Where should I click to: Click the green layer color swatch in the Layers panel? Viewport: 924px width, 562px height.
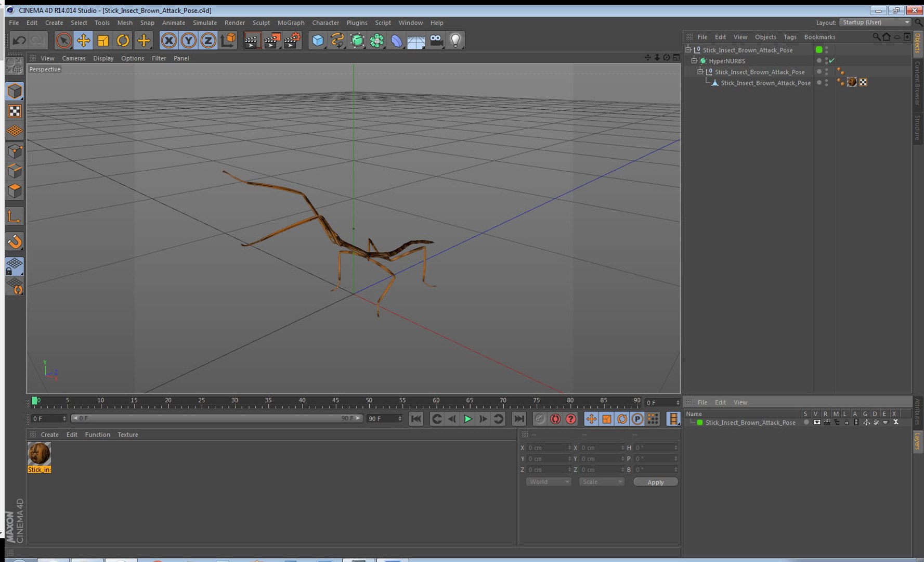pos(700,423)
